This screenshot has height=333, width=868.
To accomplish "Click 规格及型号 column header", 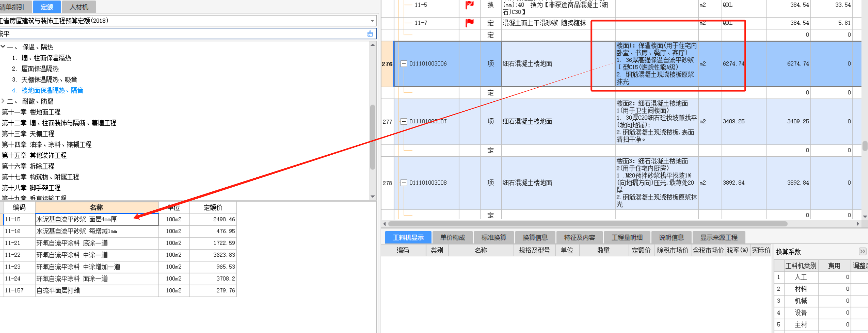I will (x=534, y=251).
